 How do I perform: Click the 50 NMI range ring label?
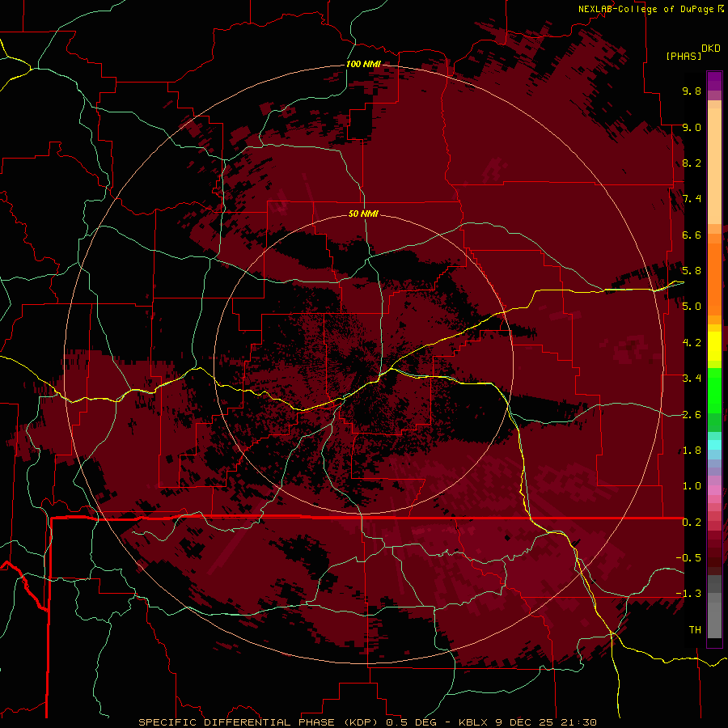click(x=363, y=214)
